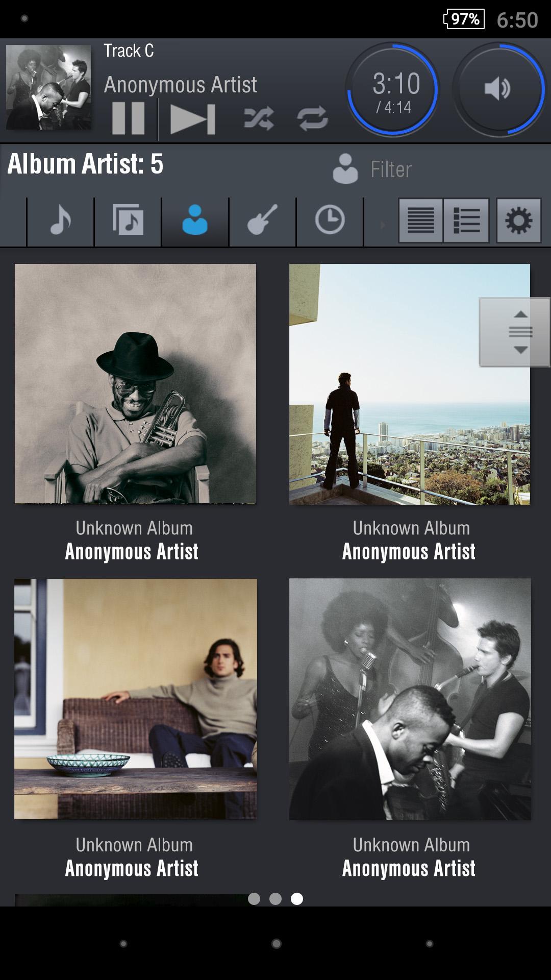
Task: Toggle shuffle playback mode
Action: [x=259, y=119]
